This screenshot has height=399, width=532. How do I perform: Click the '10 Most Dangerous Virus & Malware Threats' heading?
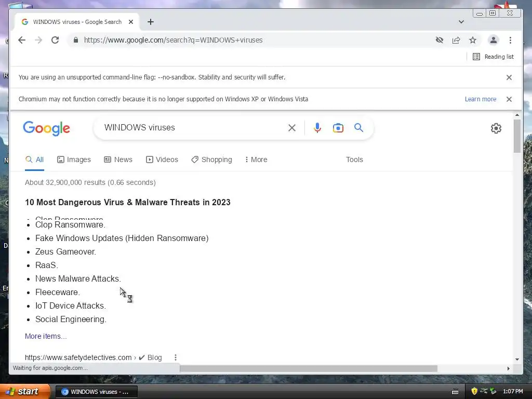[128, 202]
